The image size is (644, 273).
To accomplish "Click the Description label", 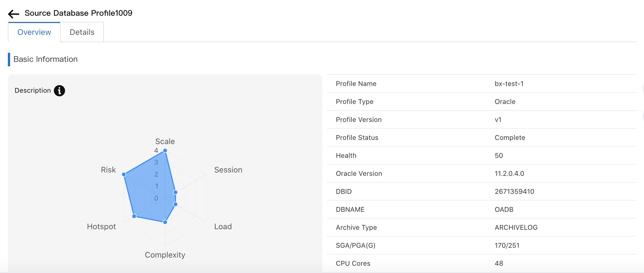I will [x=33, y=90].
